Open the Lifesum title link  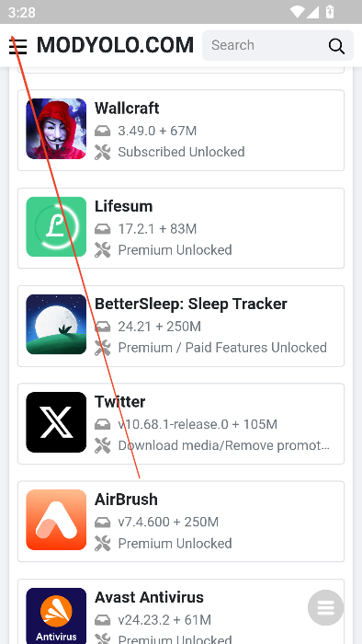pos(123,206)
